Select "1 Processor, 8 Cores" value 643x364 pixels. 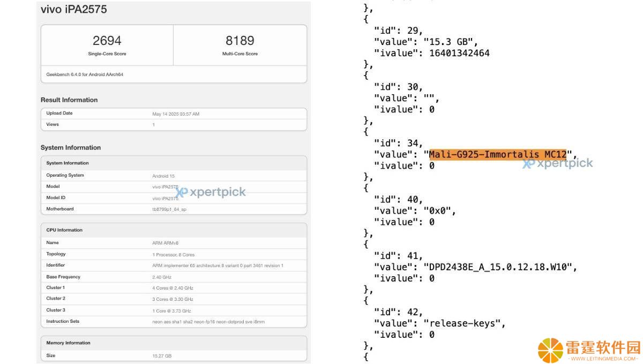pyautogui.click(x=174, y=255)
